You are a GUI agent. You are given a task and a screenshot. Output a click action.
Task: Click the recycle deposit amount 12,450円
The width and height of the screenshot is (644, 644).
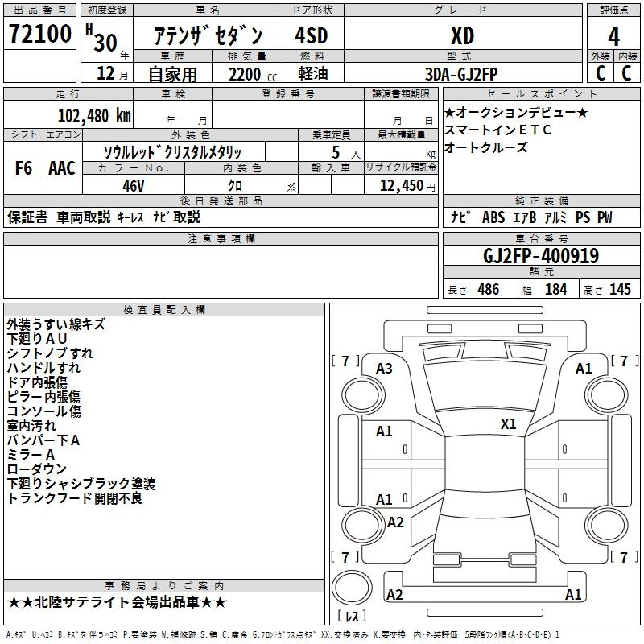click(402, 185)
